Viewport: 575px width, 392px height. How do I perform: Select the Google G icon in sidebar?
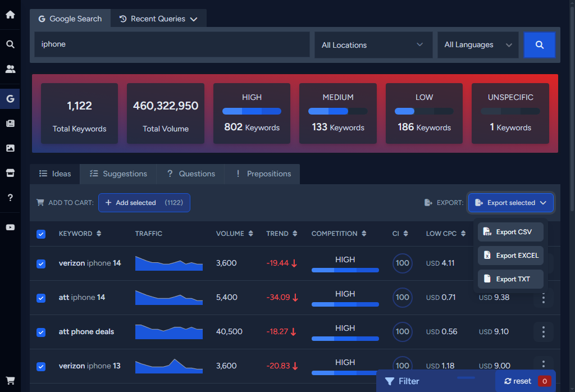(x=10, y=99)
